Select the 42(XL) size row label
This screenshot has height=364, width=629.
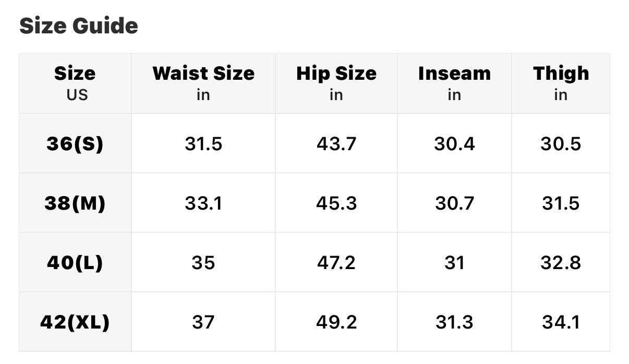(x=75, y=322)
